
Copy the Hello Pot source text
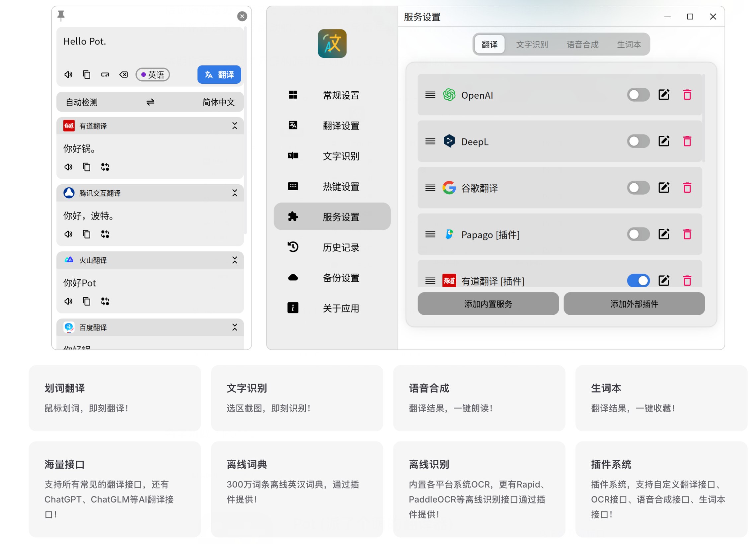87,74
